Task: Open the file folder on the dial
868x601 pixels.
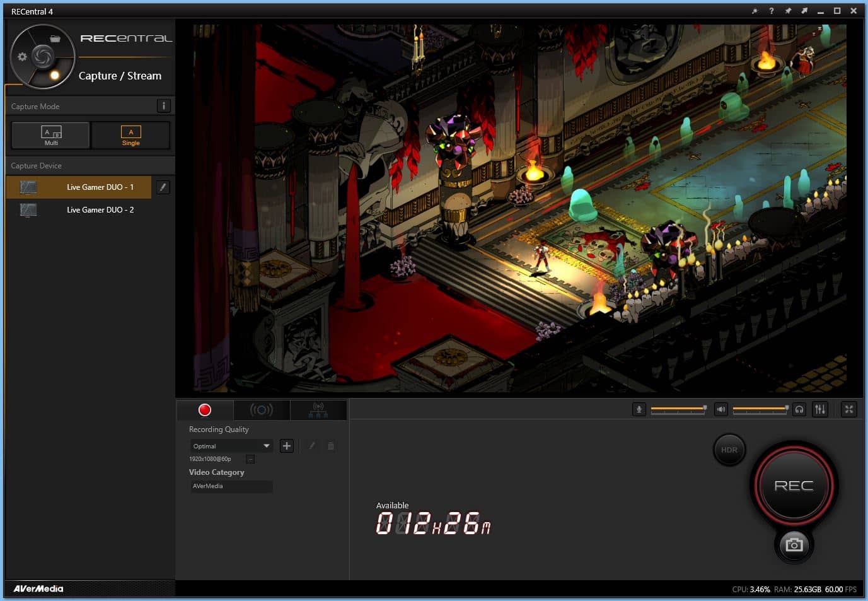Action: click(x=55, y=39)
